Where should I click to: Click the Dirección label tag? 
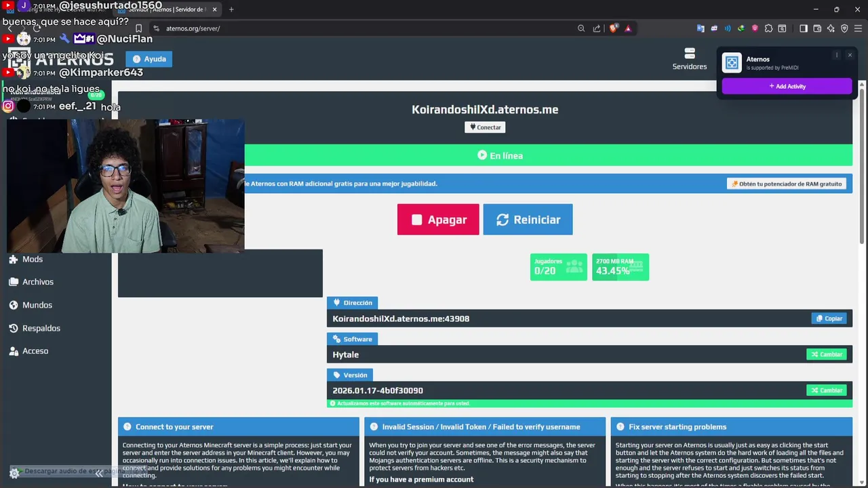[x=352, y=303]
